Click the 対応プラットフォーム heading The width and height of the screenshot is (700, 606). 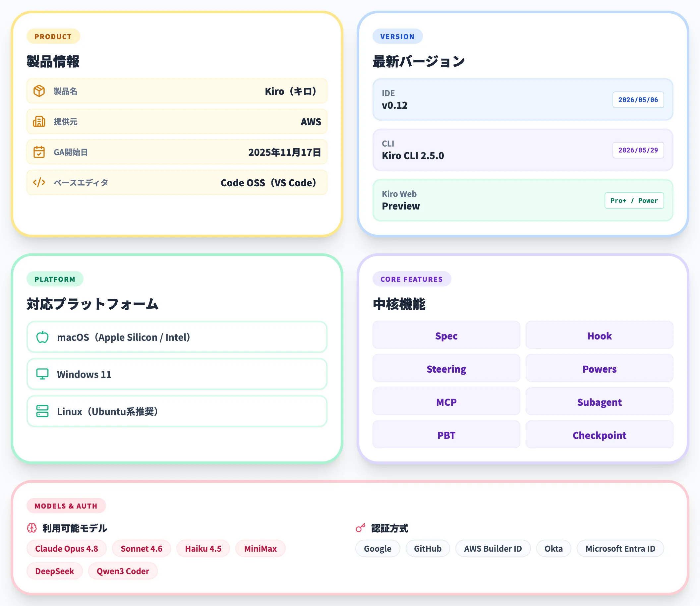click(x=93, y=304)
